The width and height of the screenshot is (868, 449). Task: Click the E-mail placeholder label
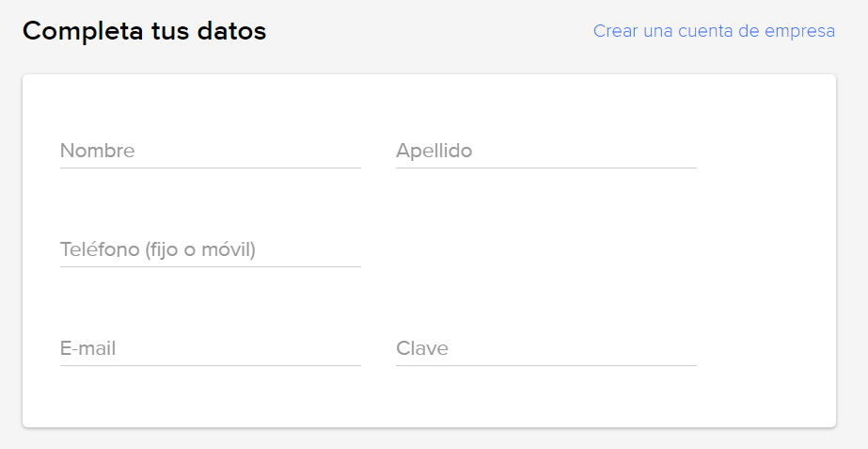pos(88,348)
